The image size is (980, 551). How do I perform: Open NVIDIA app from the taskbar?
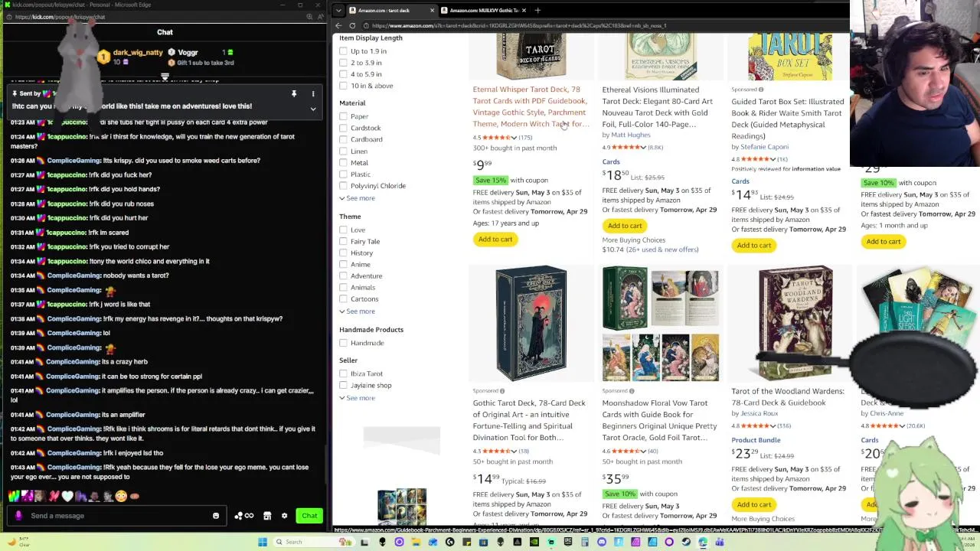[534, 542]
